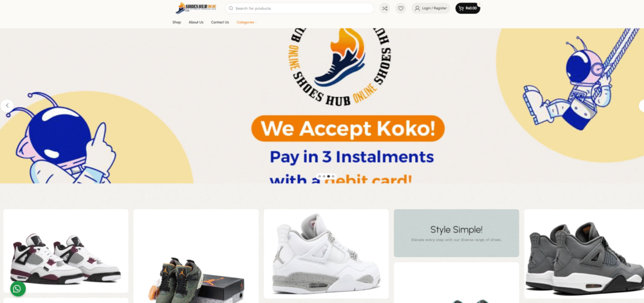
Task: Open the About Us page
Action: [196, 22]
